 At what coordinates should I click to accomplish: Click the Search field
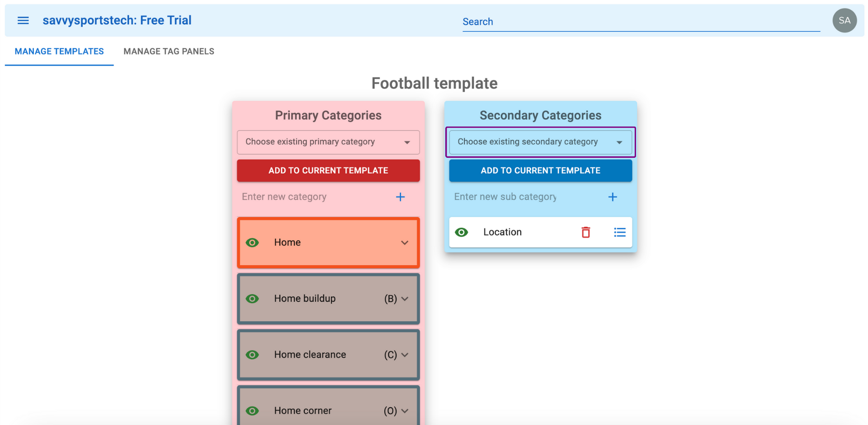tap(641, 22)
